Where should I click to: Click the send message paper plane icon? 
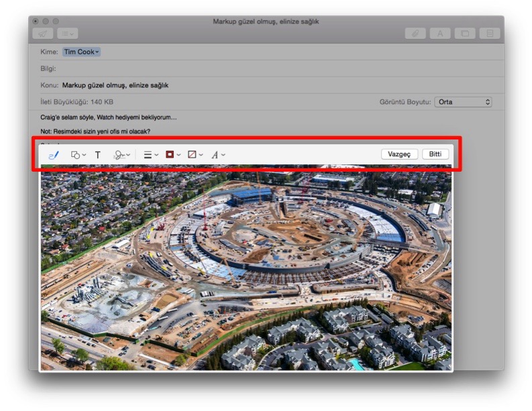[43, 33]
